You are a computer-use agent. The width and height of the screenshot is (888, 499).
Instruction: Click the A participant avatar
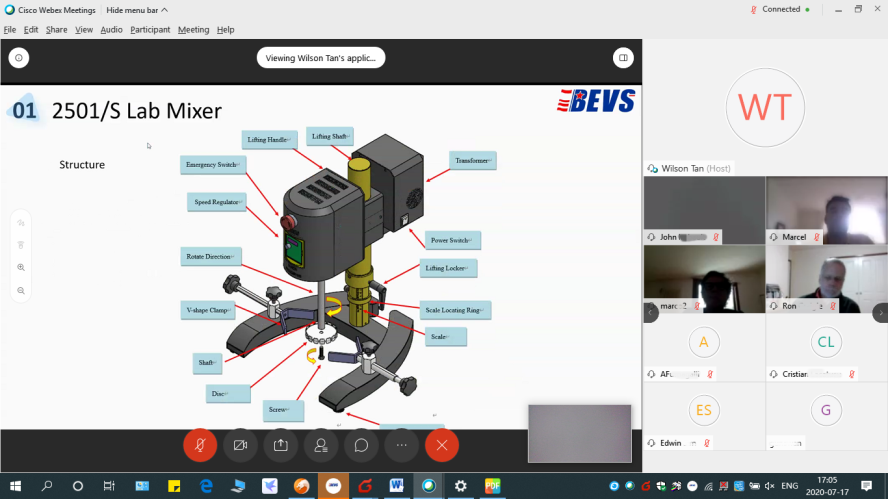click(x=704, y=342)
